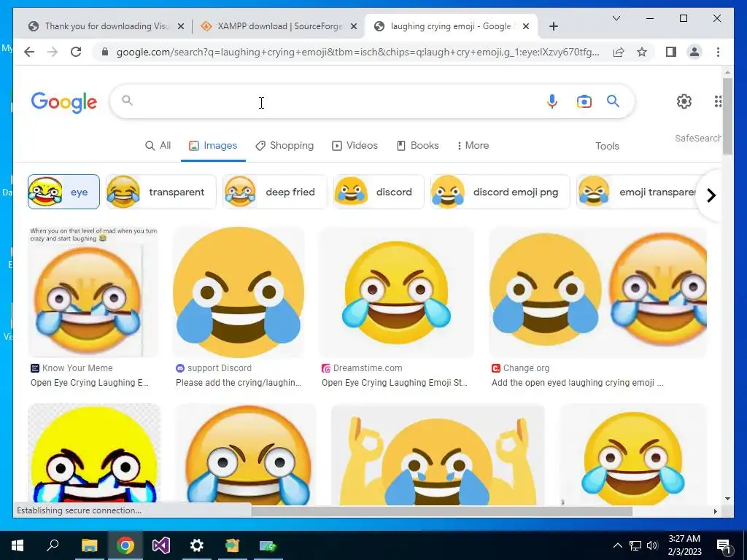Open the taskbar clock and date
This screenshot has height=560, width=747.
(684, 545)
